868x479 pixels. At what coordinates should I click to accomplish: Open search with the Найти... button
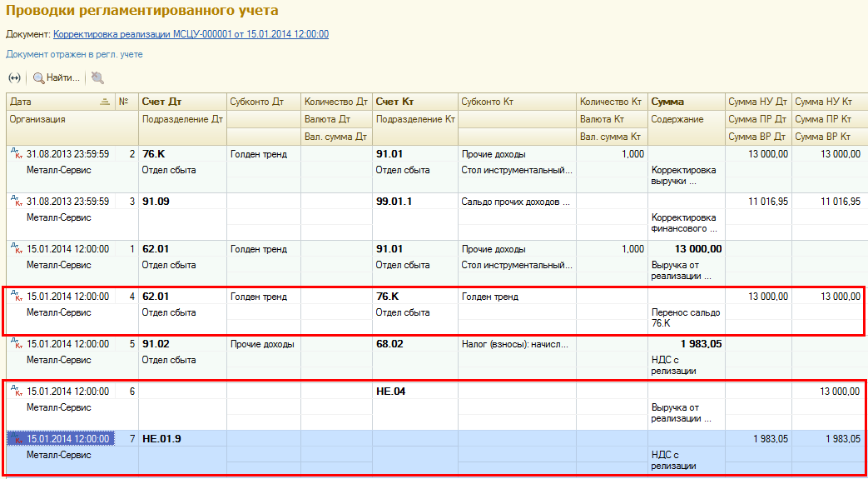tap(57, 78)
